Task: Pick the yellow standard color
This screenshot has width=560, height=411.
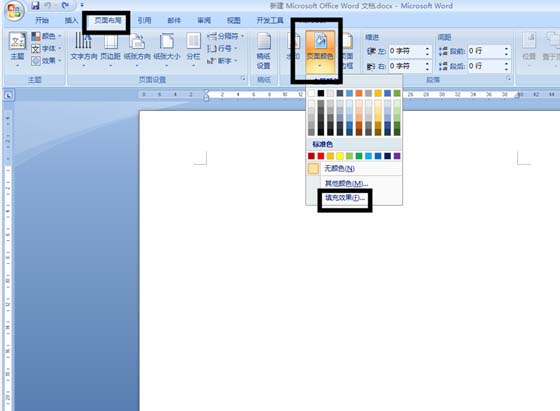Action: 340,156
